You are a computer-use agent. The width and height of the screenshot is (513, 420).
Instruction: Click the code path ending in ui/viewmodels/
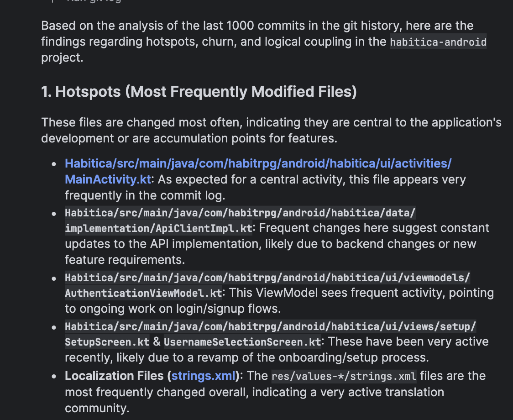(267, 278)
